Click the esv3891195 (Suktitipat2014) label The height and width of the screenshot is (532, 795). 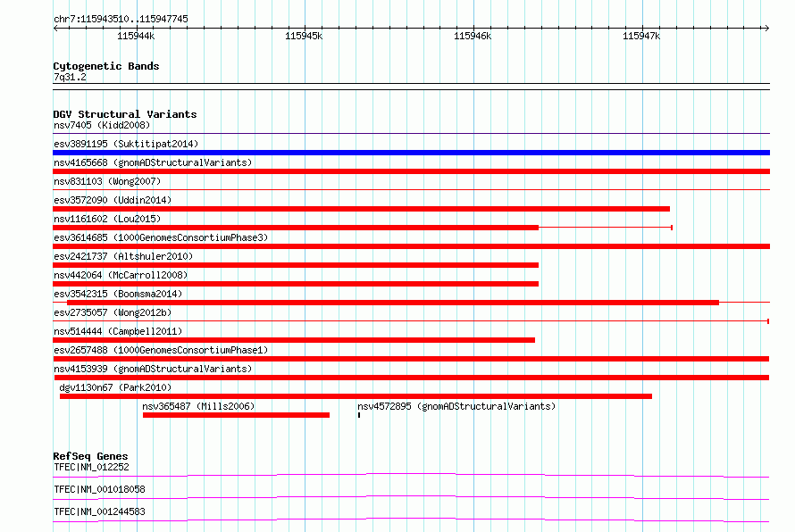click(x=126, y=144)
